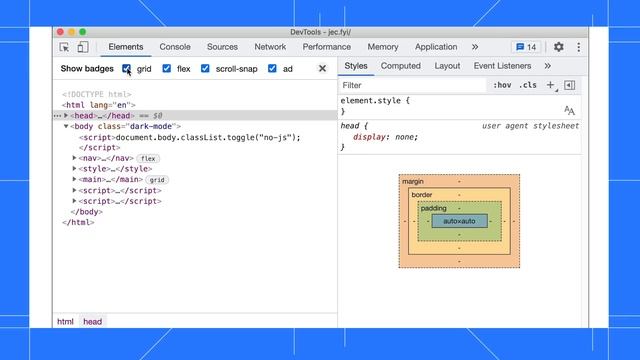Image resolution: width=640 pixels, height=360 pixels.
Task: Toggle the grid badge on main
Action: click(157, 180)
